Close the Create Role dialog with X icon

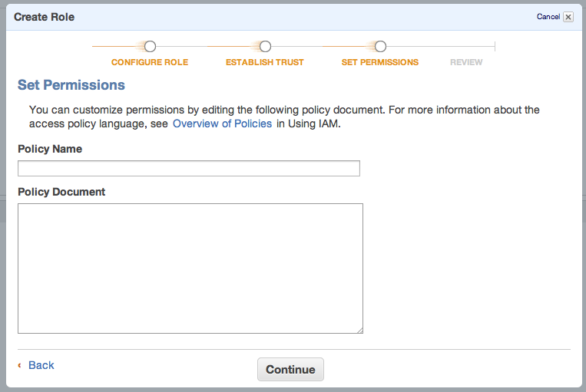pyautogui.click(x=568, y=17)
